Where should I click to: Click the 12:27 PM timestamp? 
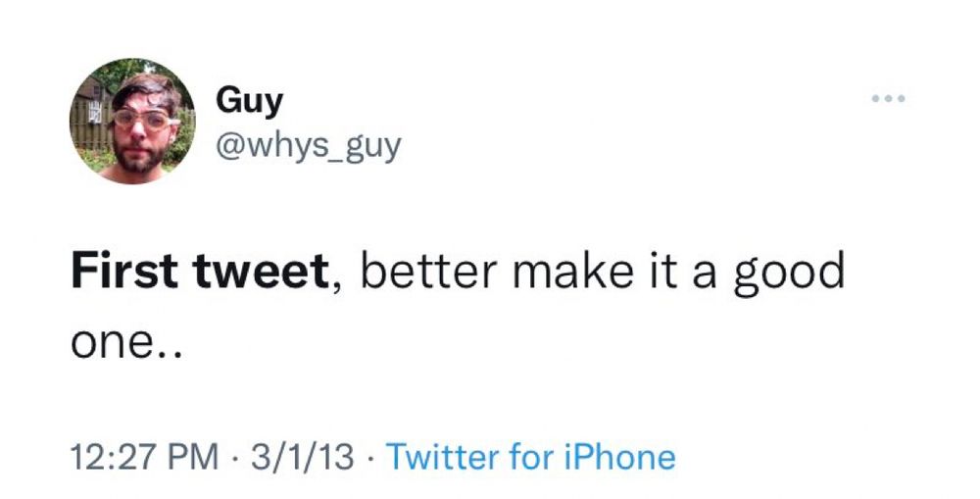[144, 457]
